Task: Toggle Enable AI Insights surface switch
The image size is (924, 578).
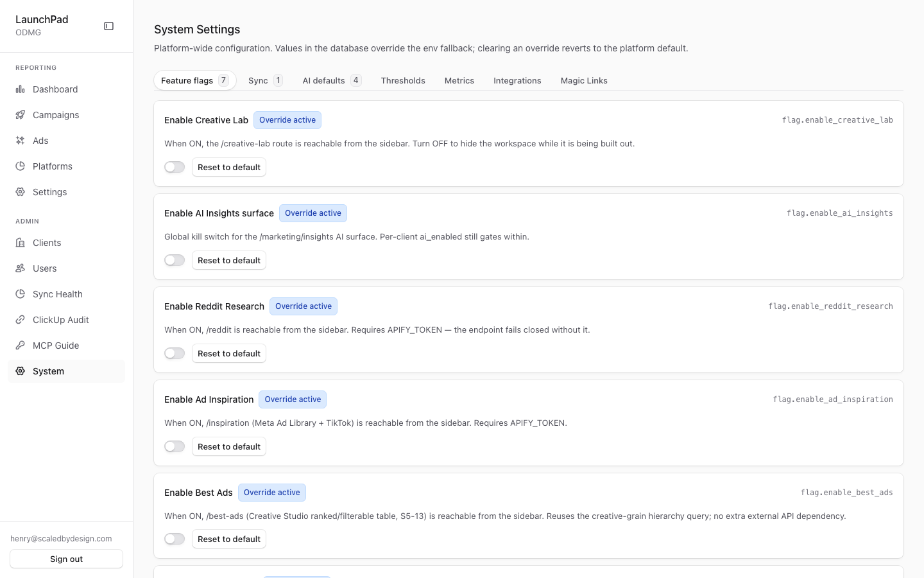Action: point(175,260)
